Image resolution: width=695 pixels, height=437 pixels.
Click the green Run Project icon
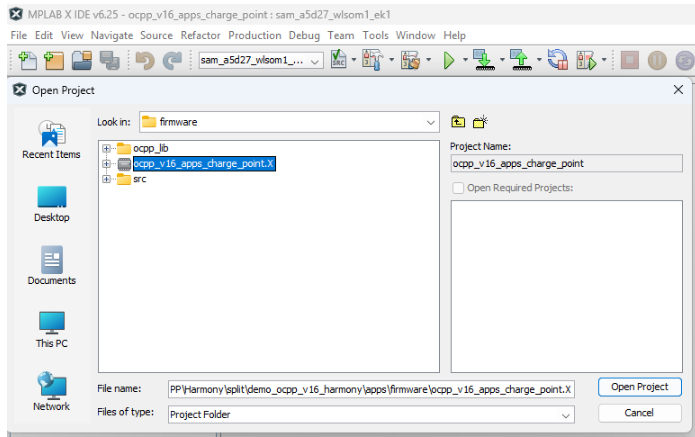(x=449, y=60)
